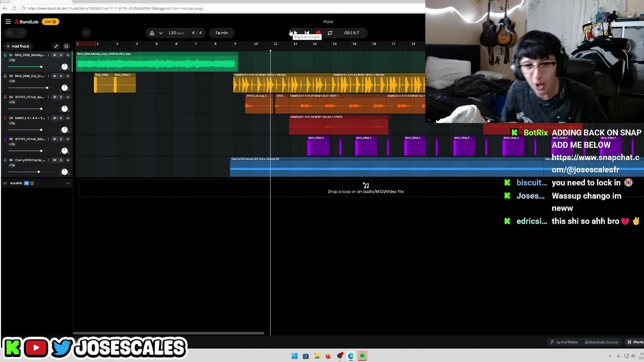The width and height of the screenshot is (644, 362).
Task: Open the three-dot menu for track 02
Action: point(49,76)
